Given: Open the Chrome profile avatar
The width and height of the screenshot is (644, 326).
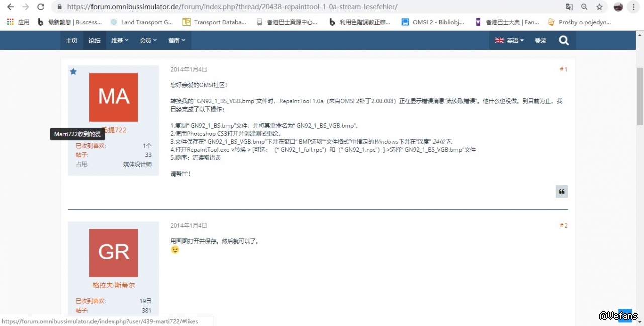Looking at the screenshot, I should [x=618, y=7].
